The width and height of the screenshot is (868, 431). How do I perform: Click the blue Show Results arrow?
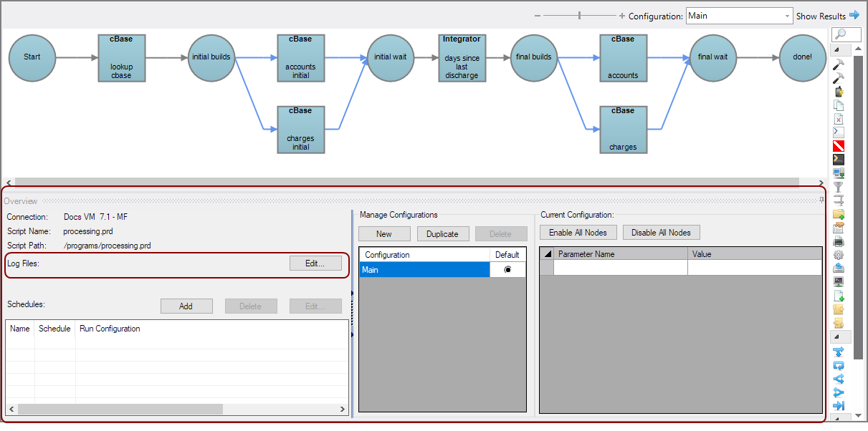point(854,15)
